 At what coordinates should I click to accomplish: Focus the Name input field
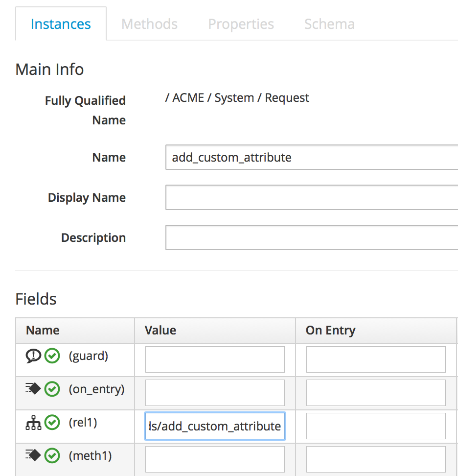coord(311,157)
